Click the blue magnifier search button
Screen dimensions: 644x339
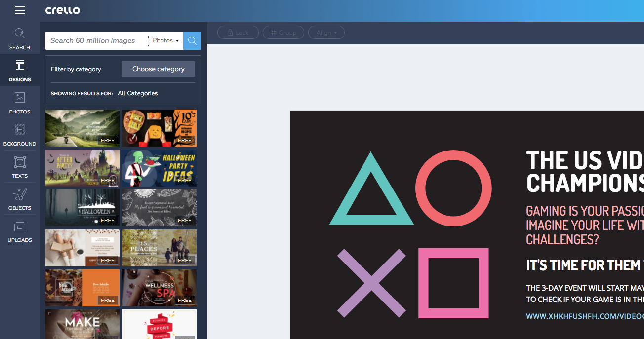(192, 40)
